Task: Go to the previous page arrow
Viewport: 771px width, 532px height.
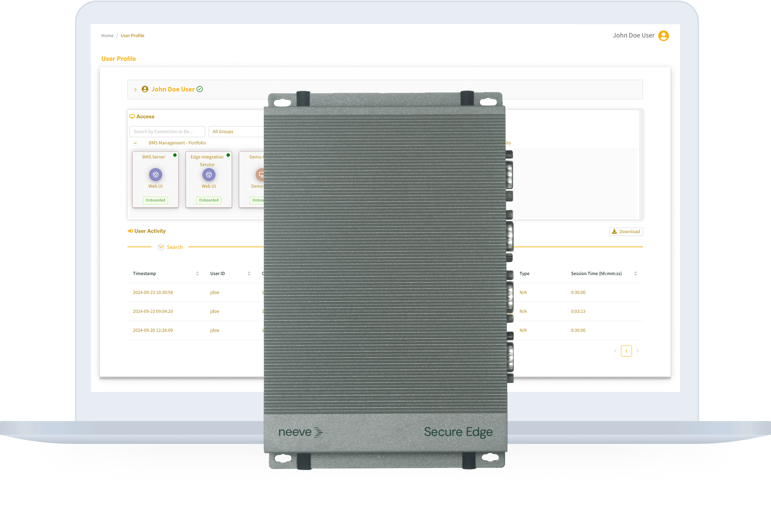Action: pos(615,351)
